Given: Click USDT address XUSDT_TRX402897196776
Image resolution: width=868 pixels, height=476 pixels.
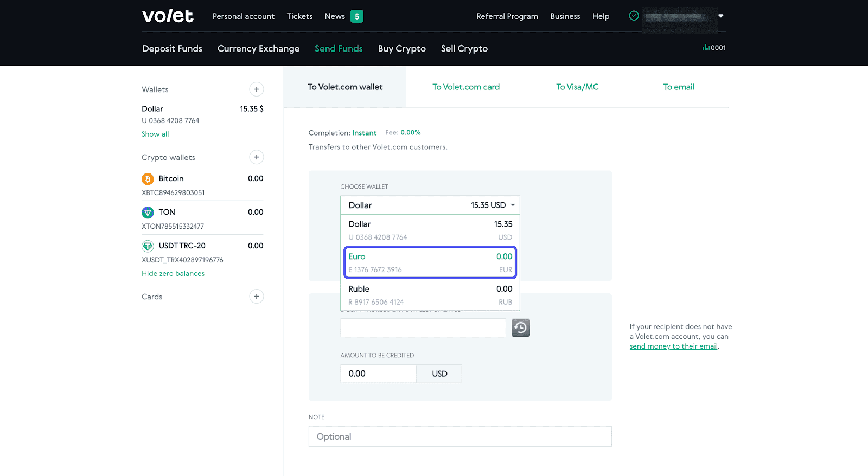Looking at the screenshot, I should (182, 260).
